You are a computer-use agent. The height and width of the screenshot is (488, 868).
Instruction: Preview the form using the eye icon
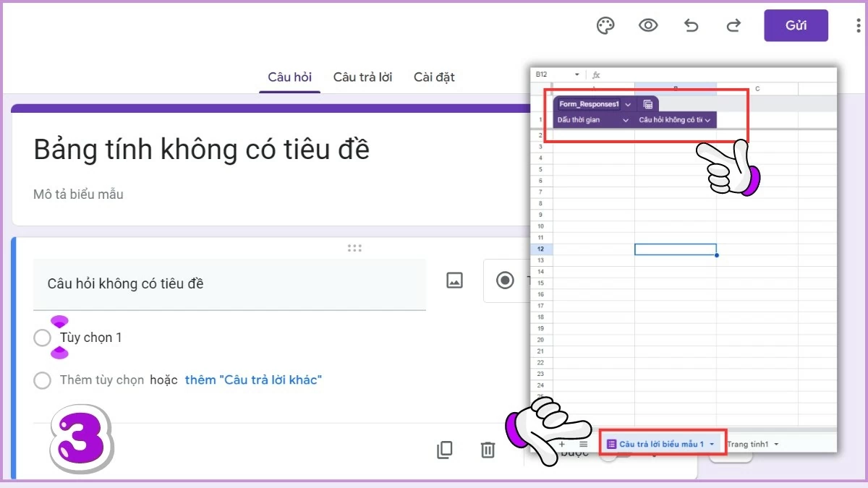point(648,25)
